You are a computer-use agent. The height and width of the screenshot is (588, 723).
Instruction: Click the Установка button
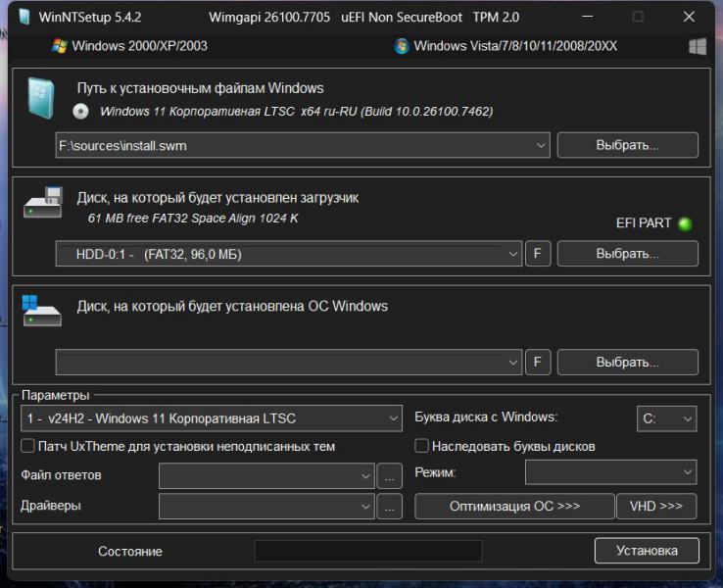pos(647,551)
